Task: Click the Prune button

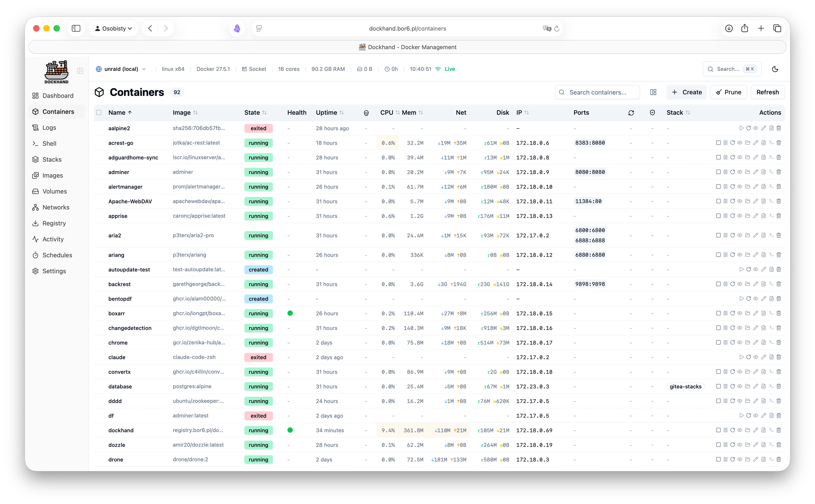Action: click(728, 92)
